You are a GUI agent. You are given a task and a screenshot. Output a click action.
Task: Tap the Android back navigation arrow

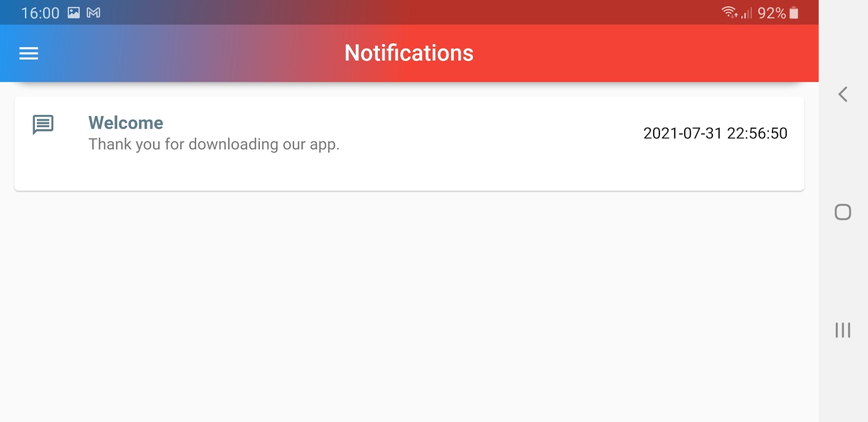pos(843,94)
